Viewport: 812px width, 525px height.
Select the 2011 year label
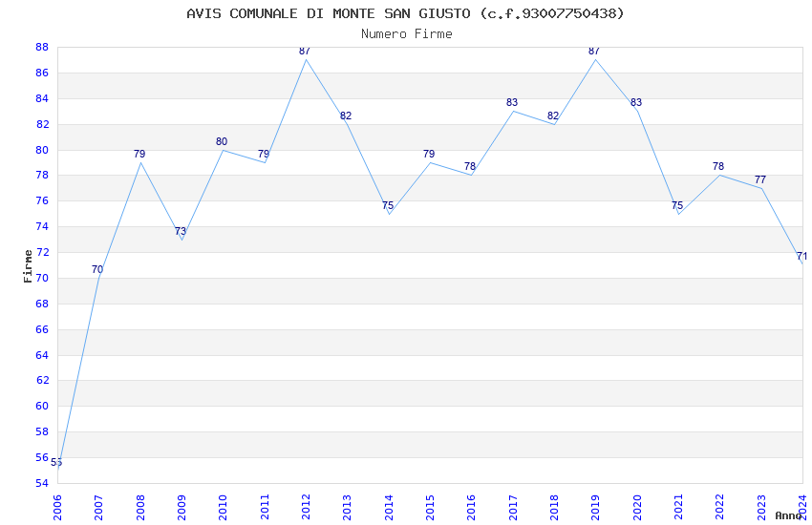264,508
